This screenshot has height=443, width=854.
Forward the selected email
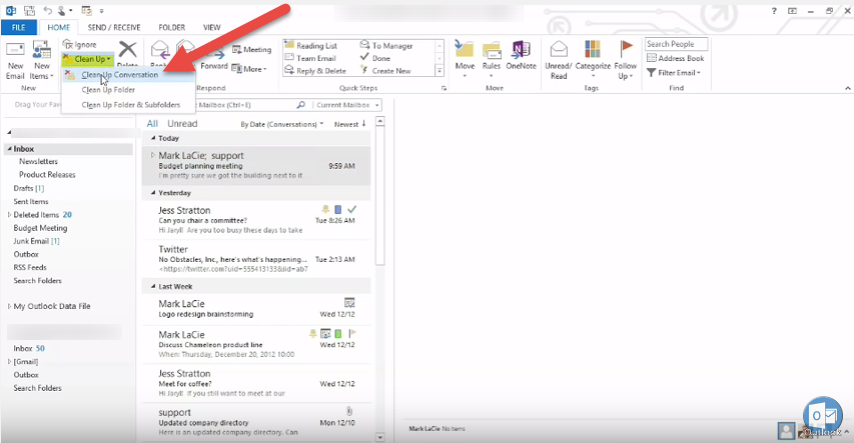pos(214,66)
